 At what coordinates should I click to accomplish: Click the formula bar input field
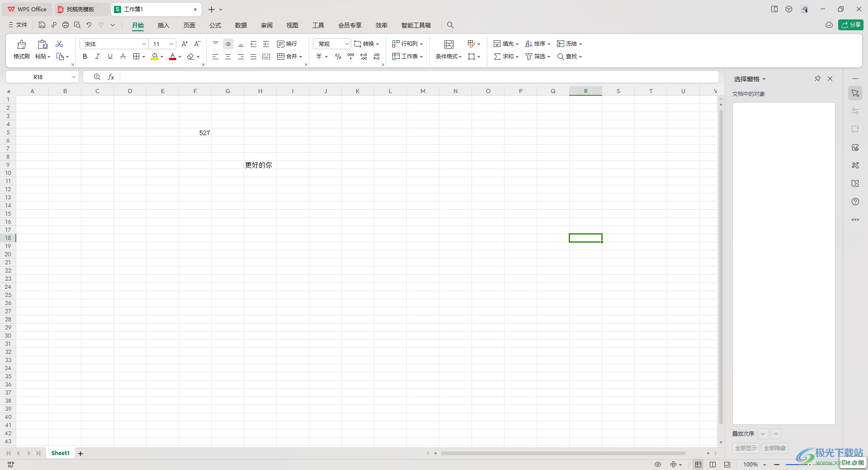[418, 77]
